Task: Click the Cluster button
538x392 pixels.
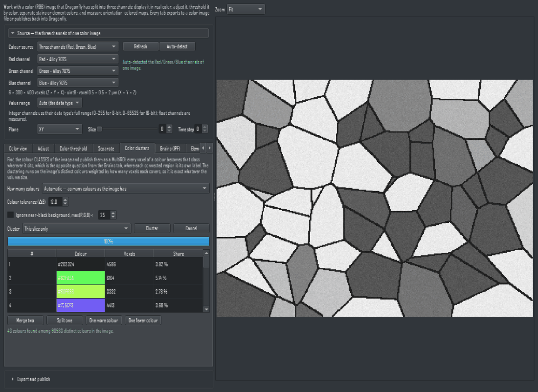Action: click(152, 228)
